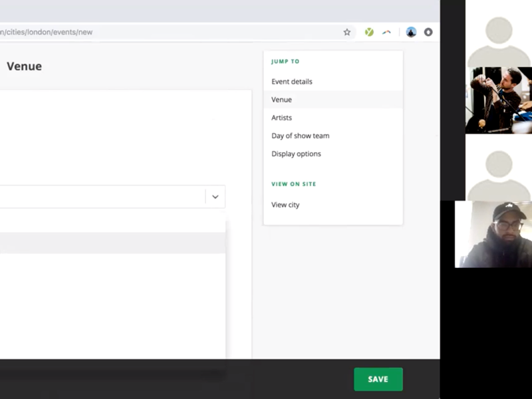This screenshot has width=532, height=399.
Task: Select the video tile of man in cap
Action: (x=493, y=234)
